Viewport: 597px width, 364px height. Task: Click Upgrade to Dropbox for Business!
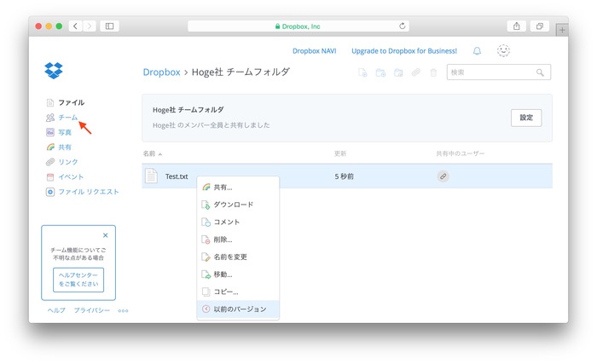(404, 51)
